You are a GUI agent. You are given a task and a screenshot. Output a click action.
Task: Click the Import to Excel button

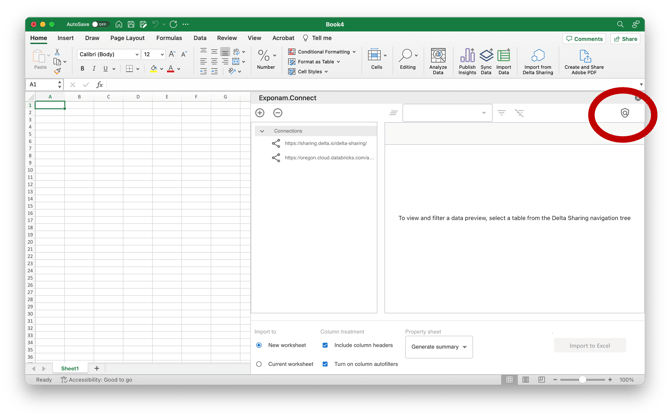tap(590, 345)
